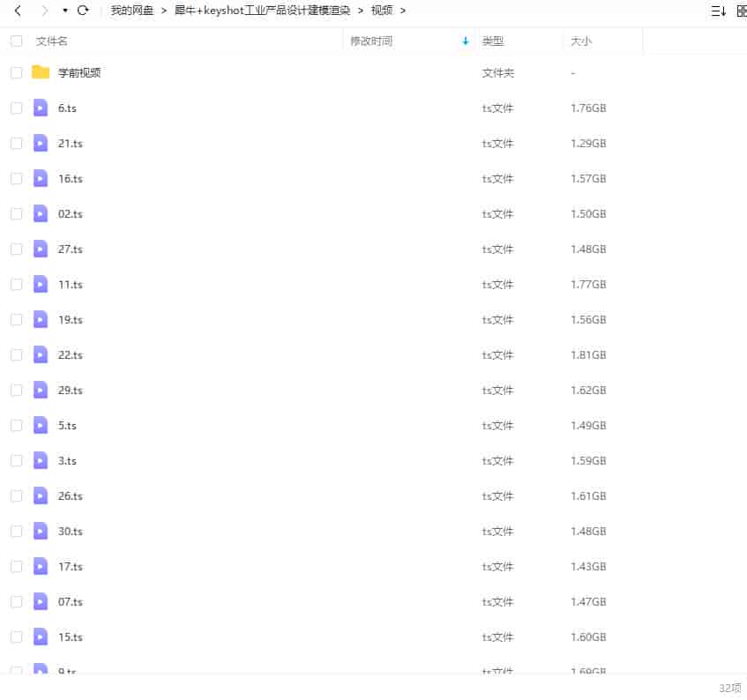
Task: Click the refresh icon in the toolbar
Action: pyautogui.click(x=82, y=10)
